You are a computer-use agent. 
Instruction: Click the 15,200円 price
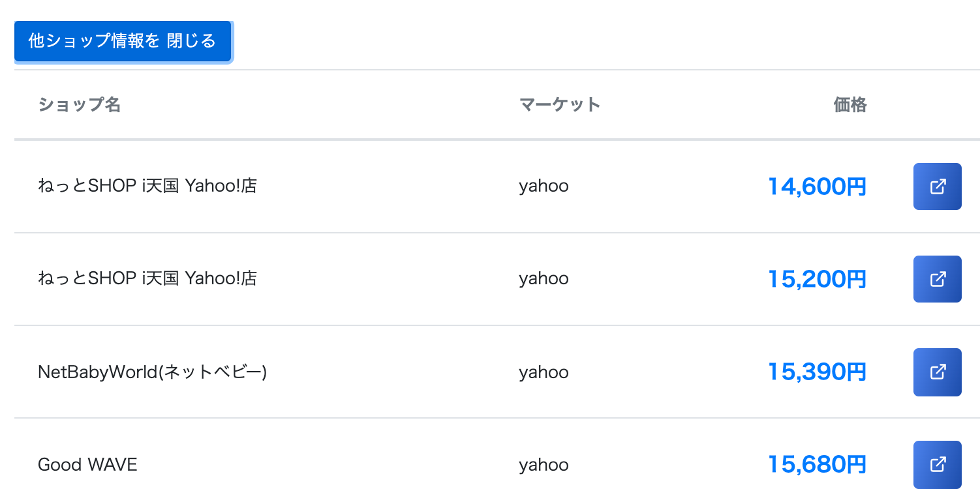pyautogui.click(x=817, y=280)
